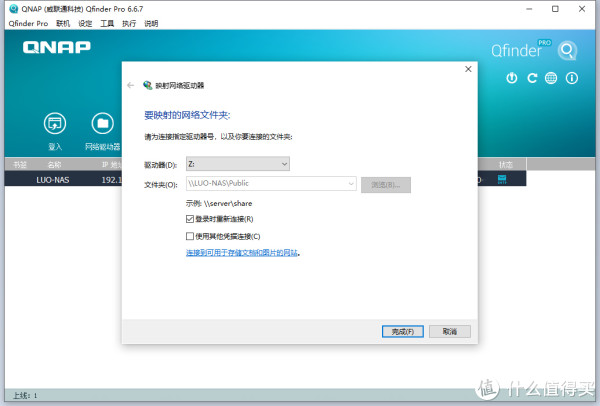Viewport: 600px width, 406px height.
Task: Open link 连接到可用于存储文档和图片的网站
Action: 243,254
